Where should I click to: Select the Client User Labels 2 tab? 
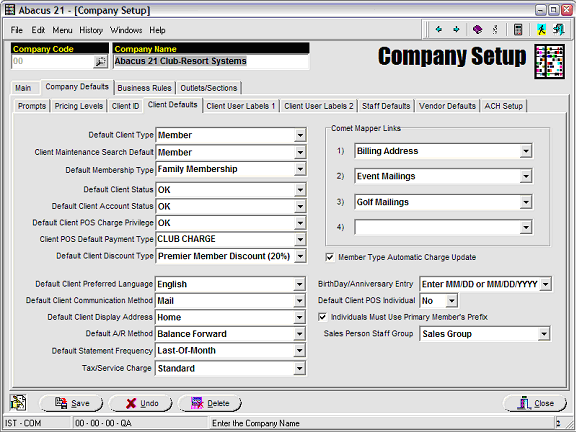(318, 106)
